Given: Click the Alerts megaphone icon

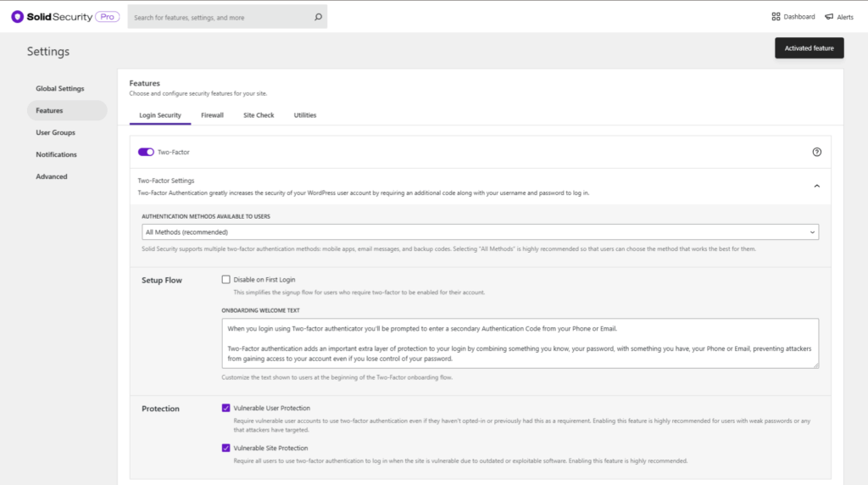Looking at the screenshot, I should tap(829, 17).
